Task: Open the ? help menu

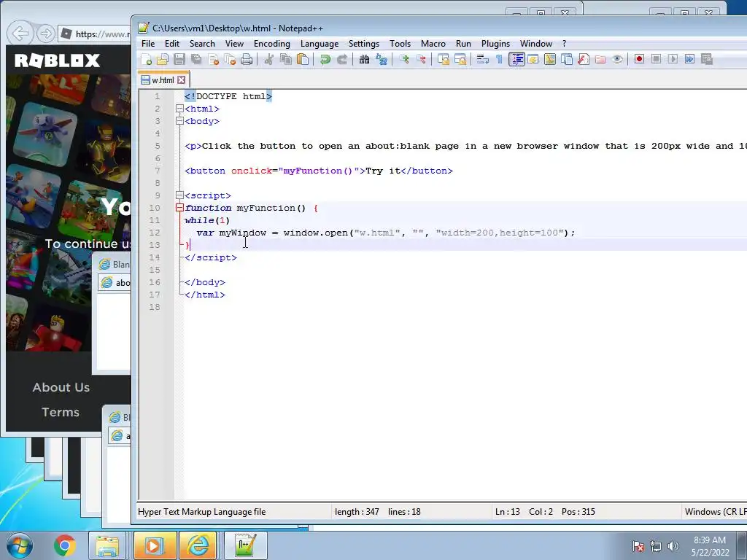Action: [564, 44]
